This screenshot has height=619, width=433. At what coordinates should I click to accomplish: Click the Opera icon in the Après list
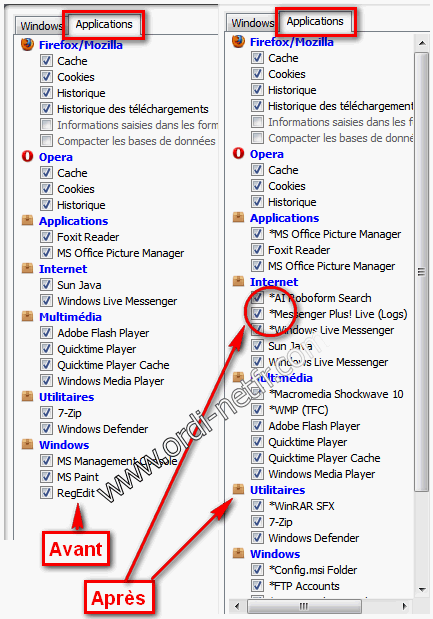point(238,153)
